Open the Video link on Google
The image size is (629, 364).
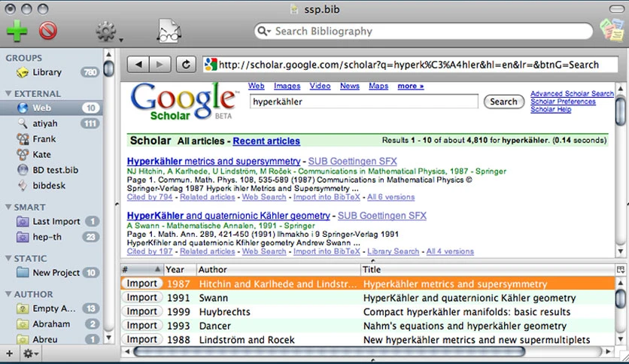pos(320,86)
